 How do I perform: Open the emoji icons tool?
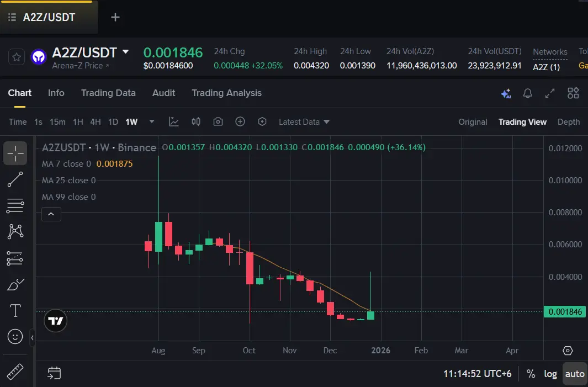(15, 337)
